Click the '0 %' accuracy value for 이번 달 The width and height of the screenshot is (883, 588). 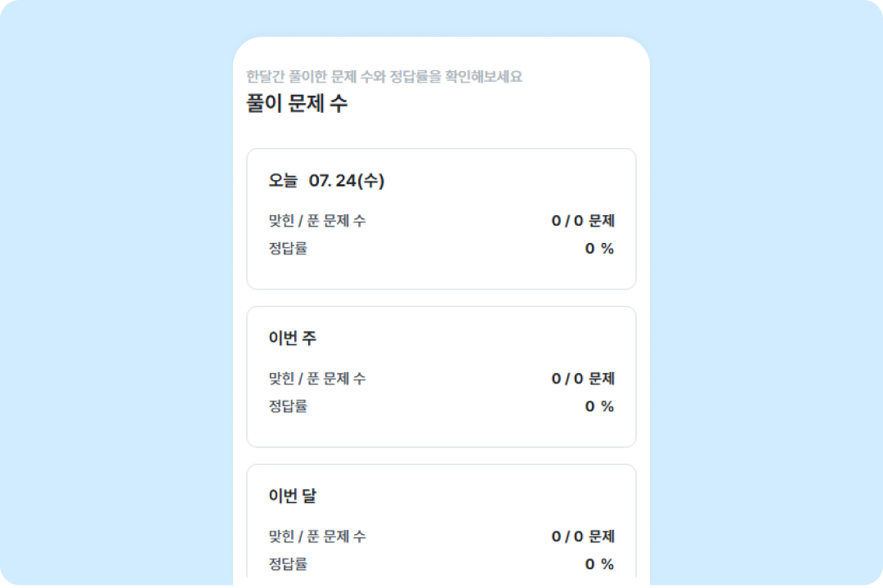click(599, 564)
